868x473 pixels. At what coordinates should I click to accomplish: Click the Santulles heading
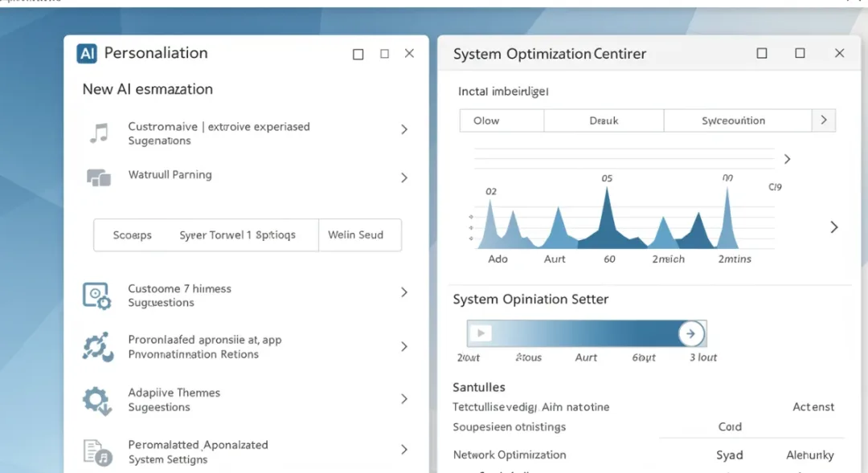[x=479, y=387]
